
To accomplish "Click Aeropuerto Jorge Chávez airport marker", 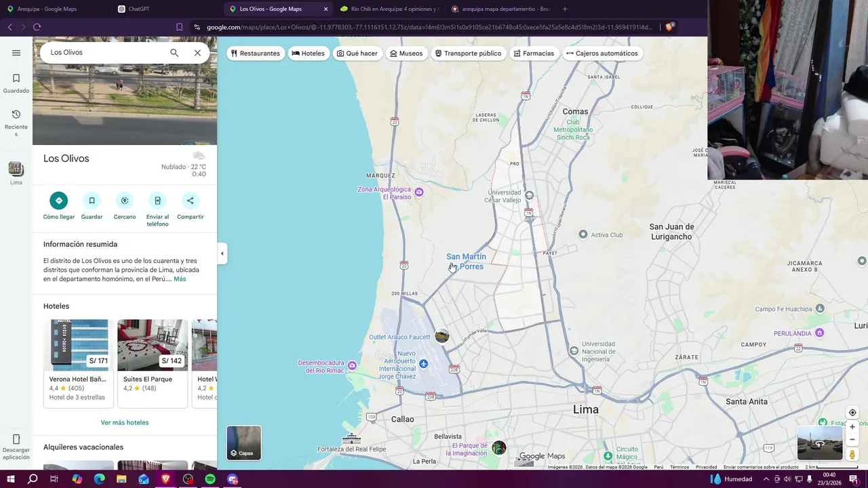I will tap(424, 364).
